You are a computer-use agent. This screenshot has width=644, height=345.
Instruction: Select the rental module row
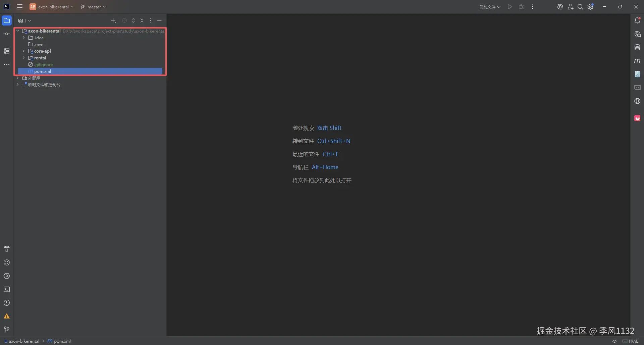(90, 58)
